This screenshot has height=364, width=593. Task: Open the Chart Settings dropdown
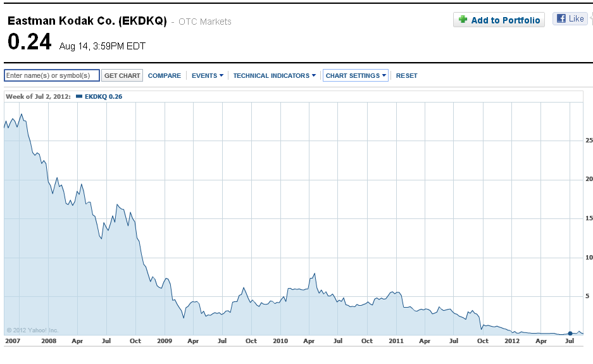pyautogui.click(x=356, y=76)
